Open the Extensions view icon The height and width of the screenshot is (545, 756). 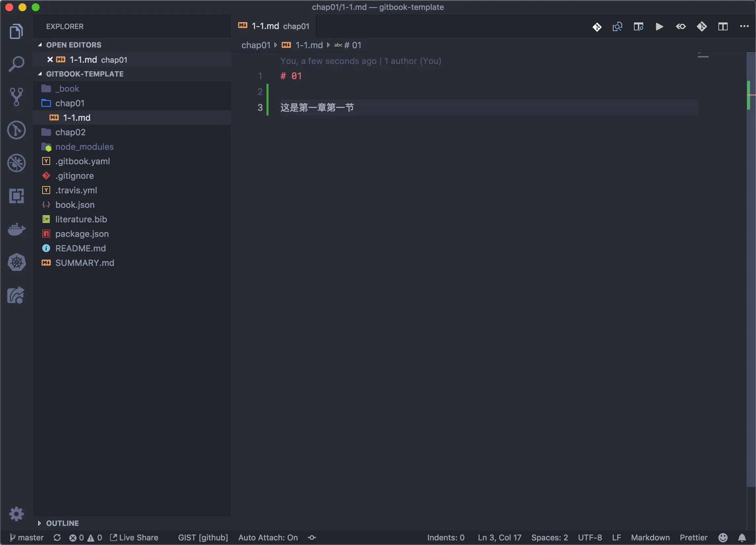point(16,196)
